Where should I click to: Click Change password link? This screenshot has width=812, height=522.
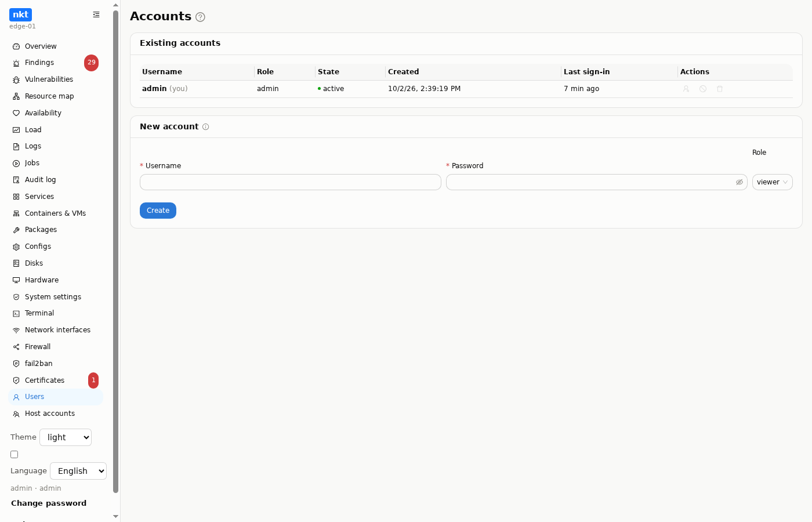tap(49, 503)
